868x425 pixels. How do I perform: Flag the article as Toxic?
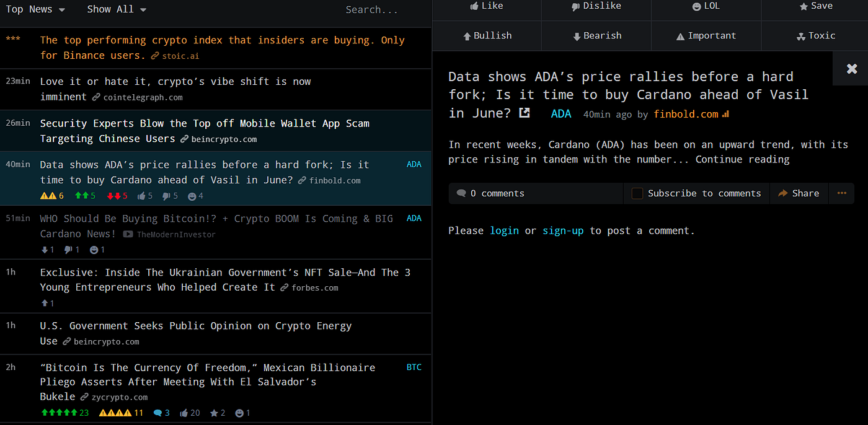tap(815, 36)
